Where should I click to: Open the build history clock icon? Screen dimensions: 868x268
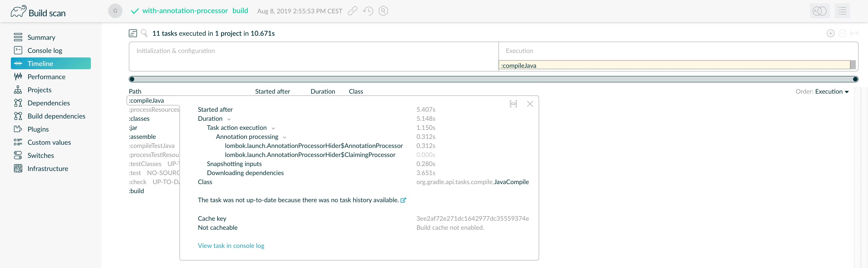[x=368, y=11]
